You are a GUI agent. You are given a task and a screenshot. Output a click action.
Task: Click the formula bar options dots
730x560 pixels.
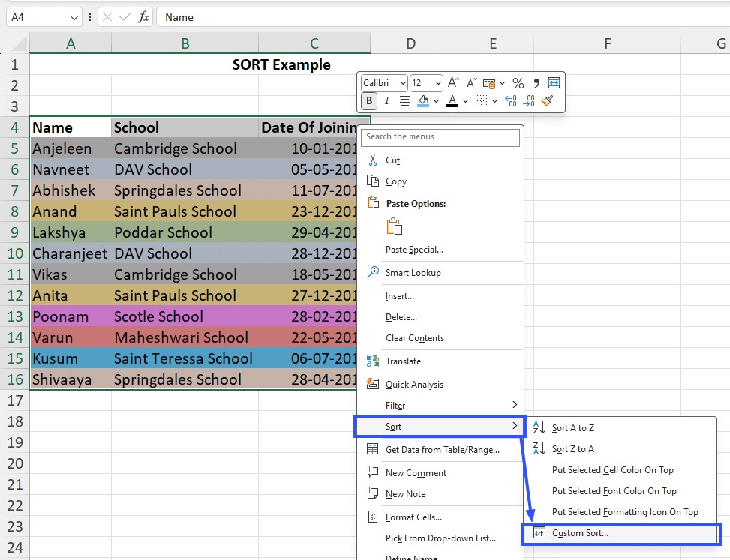[90, 18]
